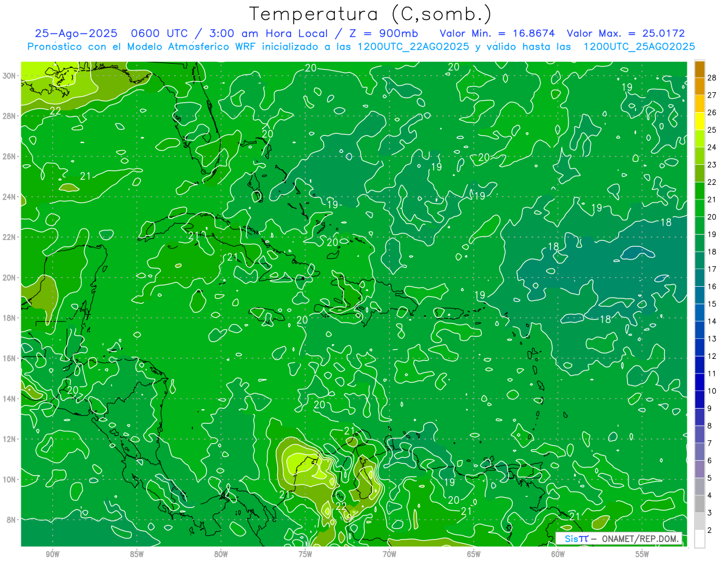Click the '22N' latitude axis label
The image size is (728, 562).
pos(9,237)
